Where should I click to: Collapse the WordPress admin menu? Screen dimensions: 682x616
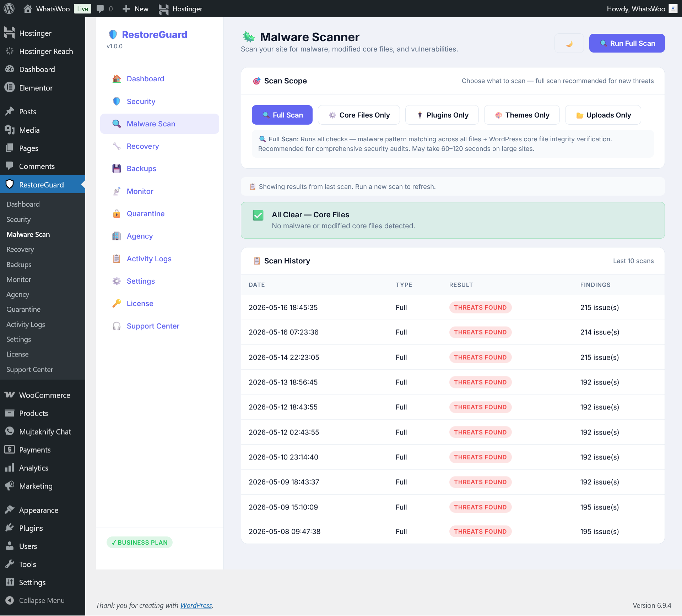click(x=43, y=600)
